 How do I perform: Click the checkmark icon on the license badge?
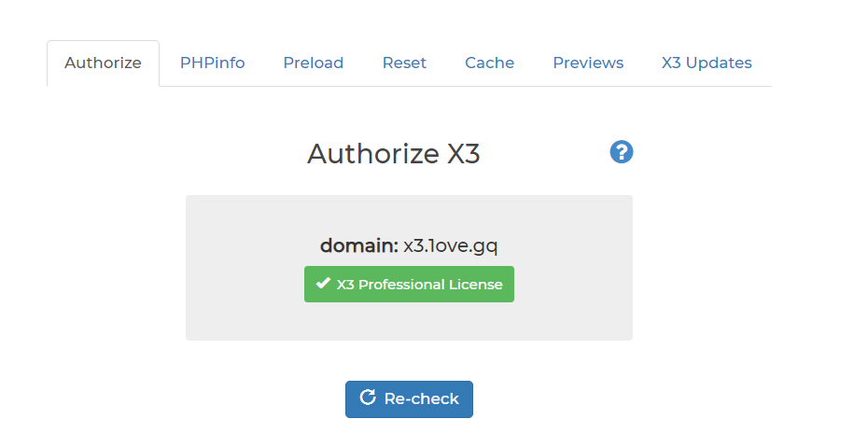[323, 284]
